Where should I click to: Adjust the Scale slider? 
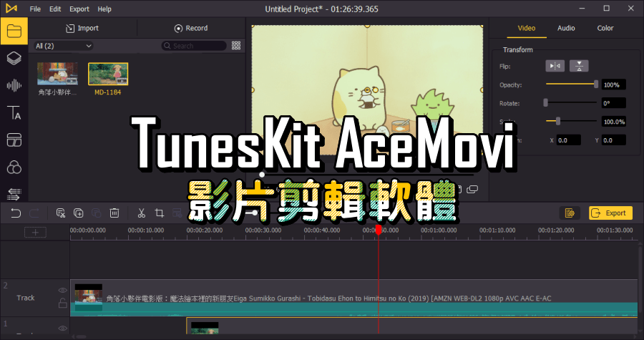point(571,121)
